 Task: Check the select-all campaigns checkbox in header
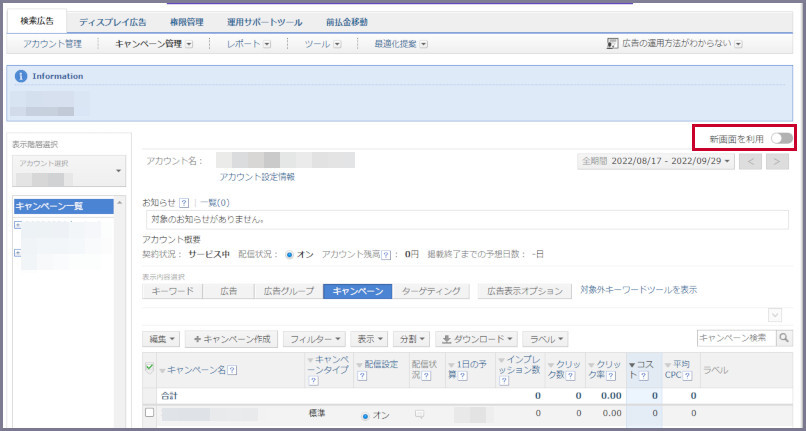[x=150, y=368]
